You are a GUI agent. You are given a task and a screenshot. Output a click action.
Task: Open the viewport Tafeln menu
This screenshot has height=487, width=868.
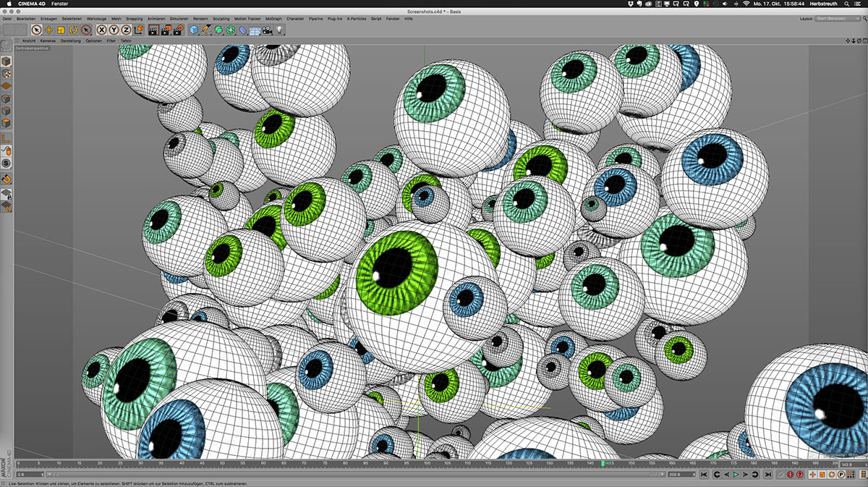(126, 41)
